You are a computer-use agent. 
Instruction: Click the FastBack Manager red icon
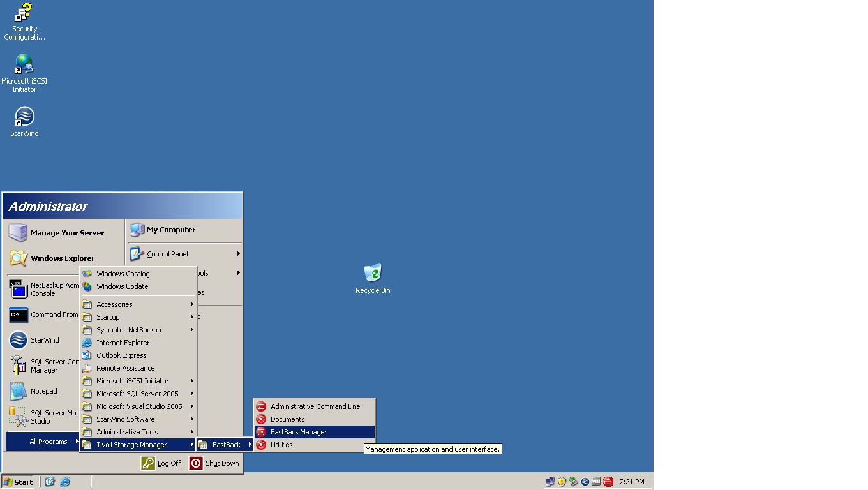(x=261, y=432)
